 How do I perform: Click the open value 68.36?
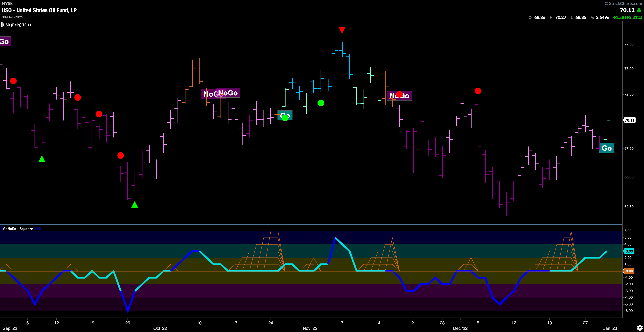(540, 17)
